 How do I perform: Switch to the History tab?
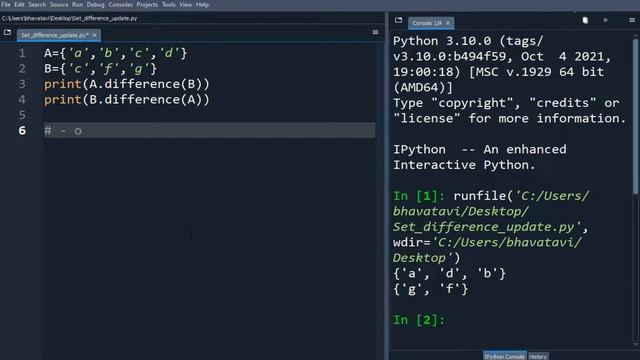point(538,356)
